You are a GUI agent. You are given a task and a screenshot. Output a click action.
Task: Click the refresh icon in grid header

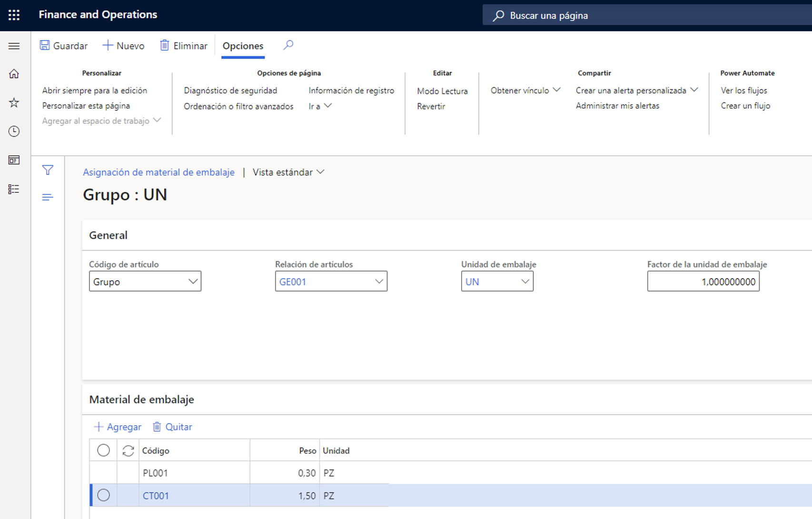128,450
